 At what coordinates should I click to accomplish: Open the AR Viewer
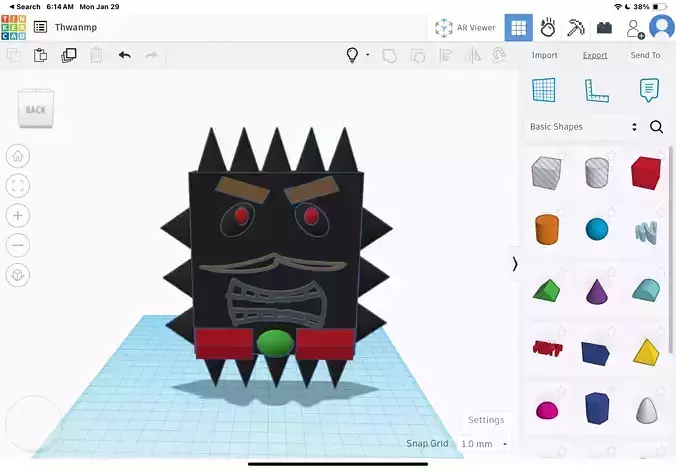[465, 28]
